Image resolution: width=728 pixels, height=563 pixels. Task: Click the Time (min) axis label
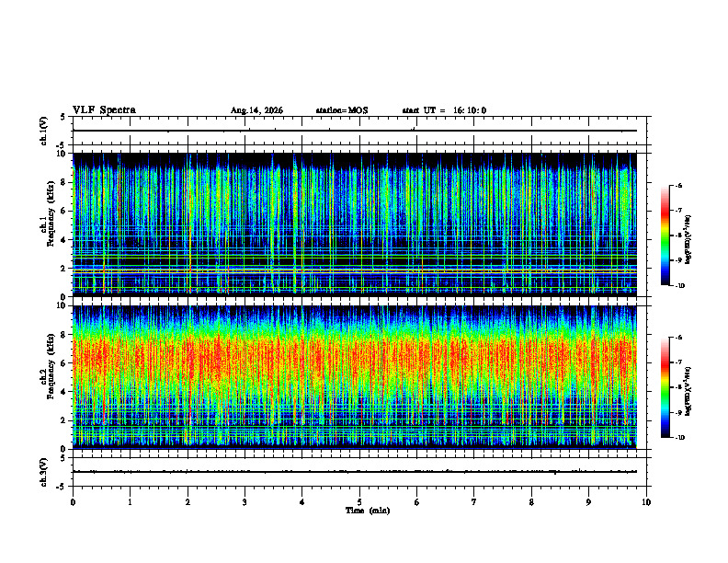(x=368, y=511)
